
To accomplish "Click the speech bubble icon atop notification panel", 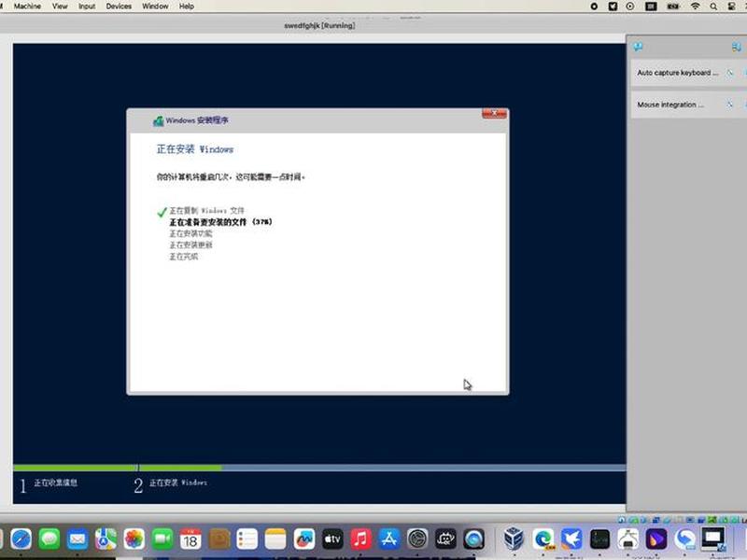I will 638,46.
